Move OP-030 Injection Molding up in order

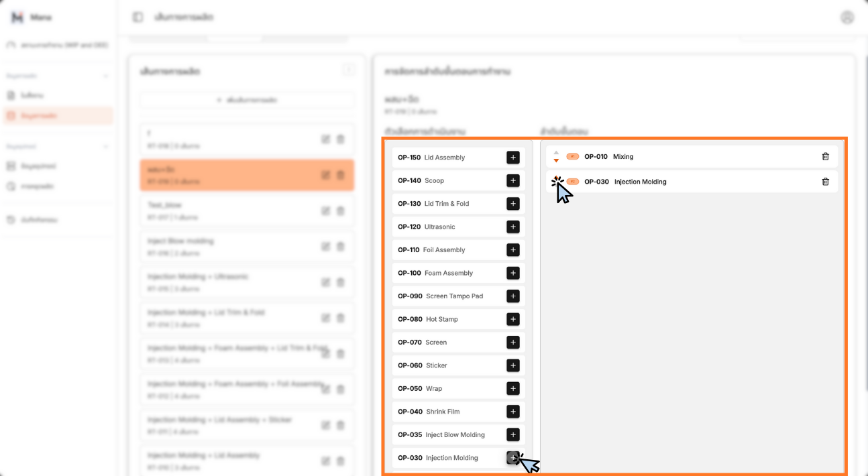(x=556, y=178)
